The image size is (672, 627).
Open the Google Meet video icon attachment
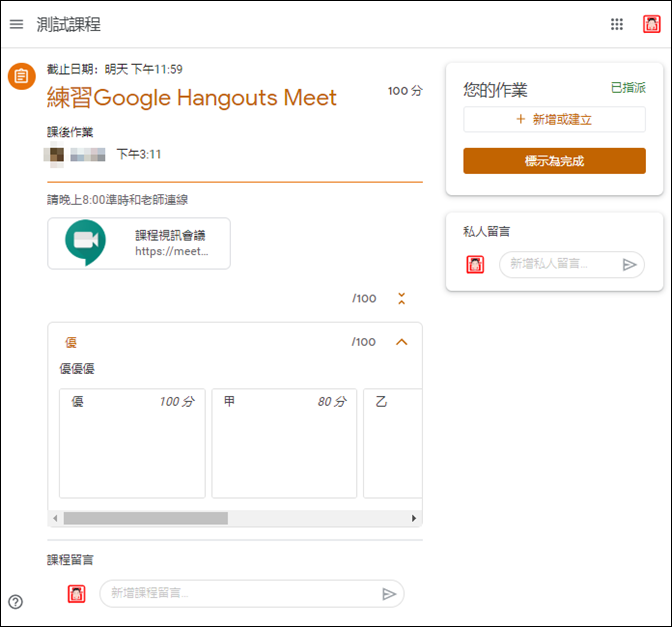85,242
